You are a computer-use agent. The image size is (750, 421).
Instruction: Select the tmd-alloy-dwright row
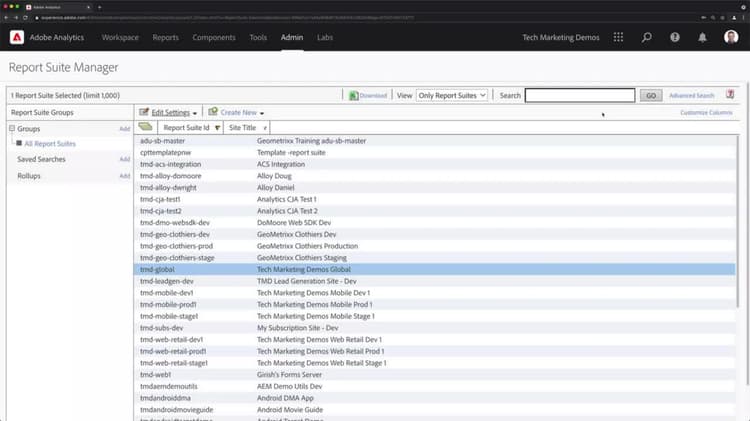point(434,188)
